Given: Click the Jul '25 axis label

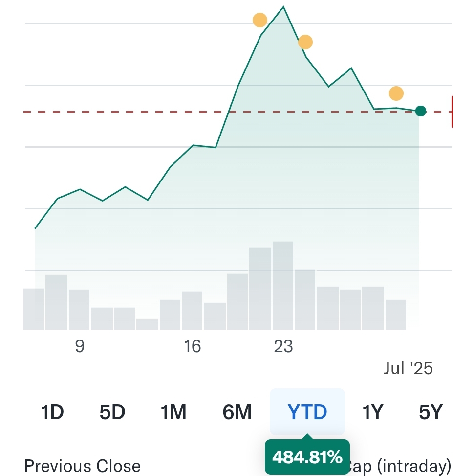Looking at the screenshot, I should tap(408, 368).
